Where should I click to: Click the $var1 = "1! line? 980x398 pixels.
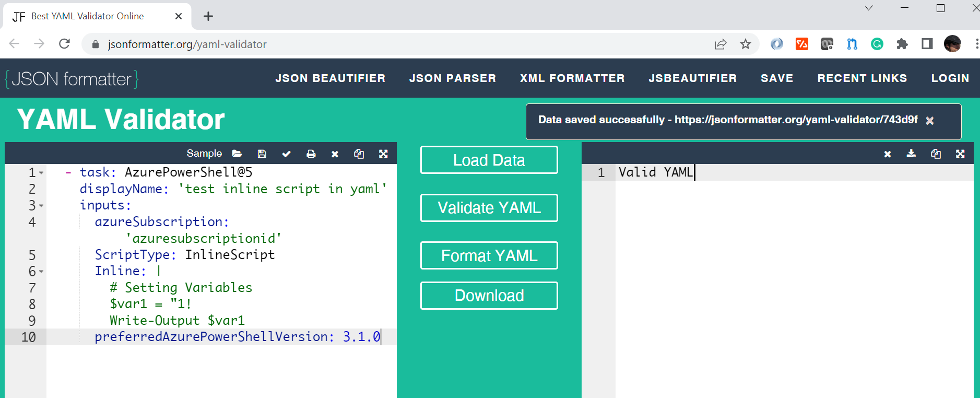pos(151,304)
